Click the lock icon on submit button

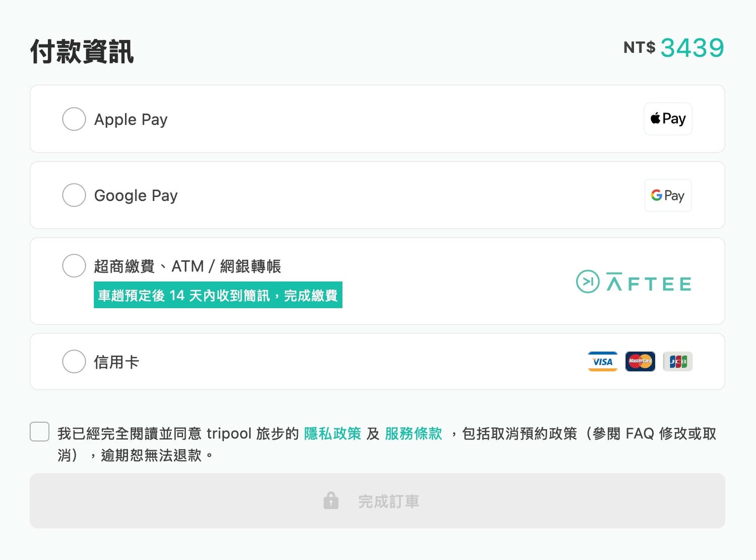point(331,501)
